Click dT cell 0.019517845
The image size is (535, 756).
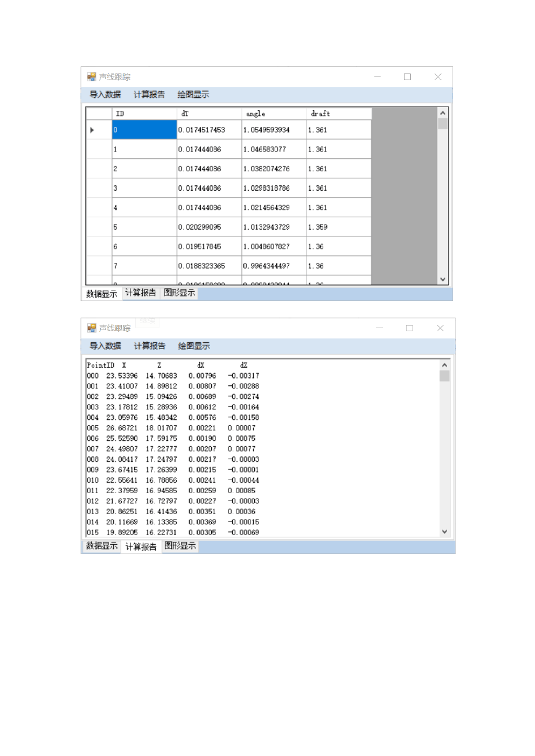click(209, 247)
